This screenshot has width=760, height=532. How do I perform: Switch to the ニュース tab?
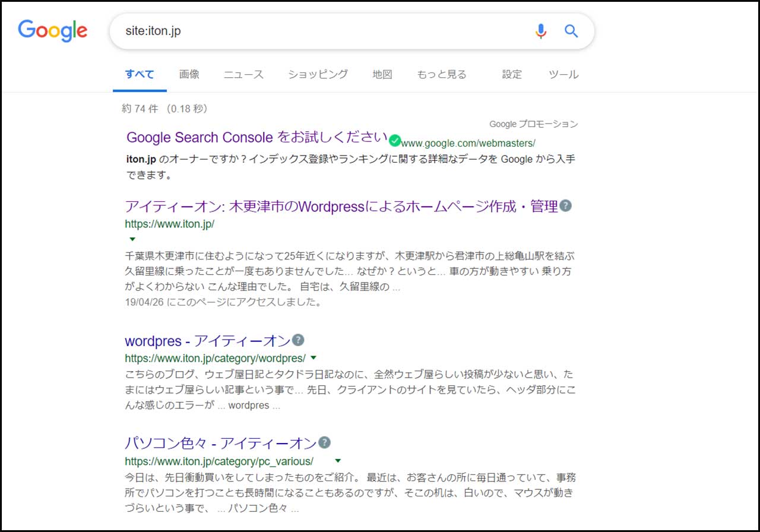[x=243, y=75]
